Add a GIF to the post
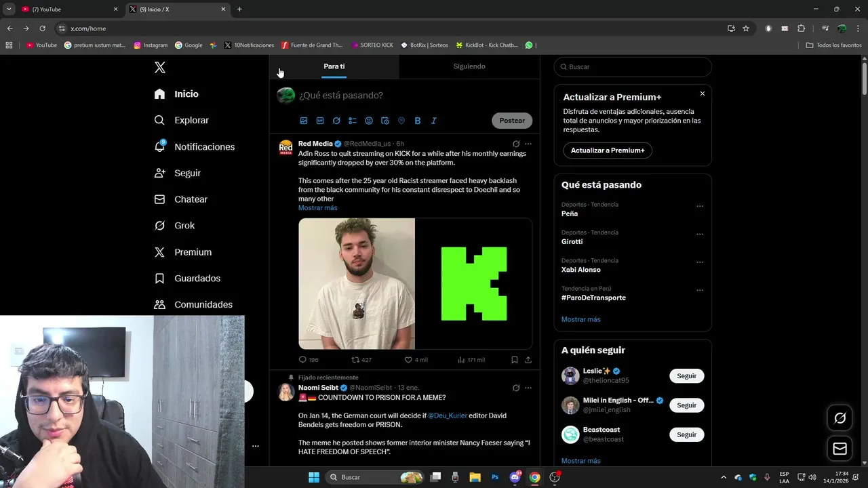Screen dimensions: 868x488 point(320,121)
